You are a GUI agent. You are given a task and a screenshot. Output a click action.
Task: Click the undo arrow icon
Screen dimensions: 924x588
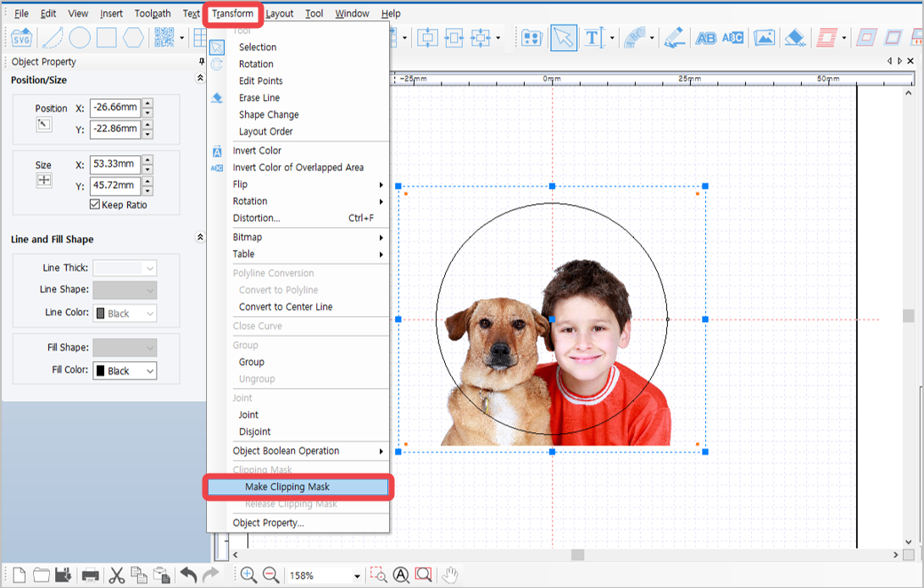click(x=188, y=575)
